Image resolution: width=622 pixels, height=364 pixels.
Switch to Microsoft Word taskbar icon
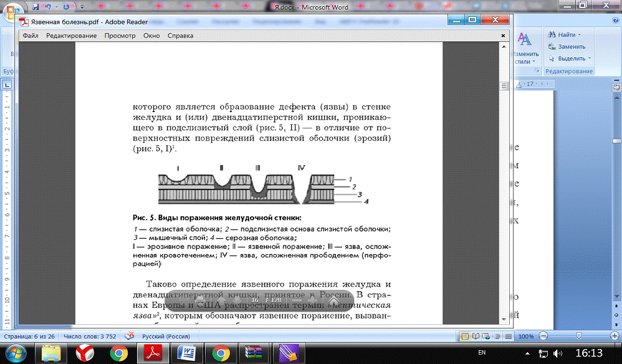[x=186, y=353]
